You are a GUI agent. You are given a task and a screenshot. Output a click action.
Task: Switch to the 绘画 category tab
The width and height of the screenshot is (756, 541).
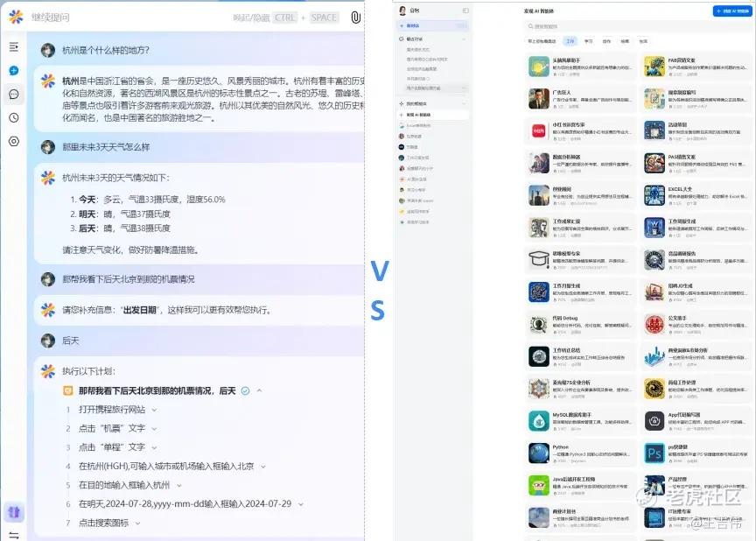(x=625, y=41)
